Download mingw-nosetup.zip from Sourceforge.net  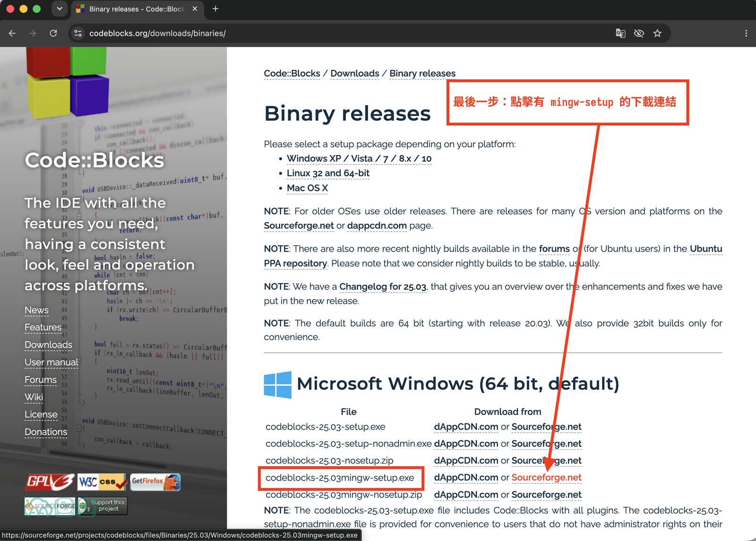(x=547, y=494)
